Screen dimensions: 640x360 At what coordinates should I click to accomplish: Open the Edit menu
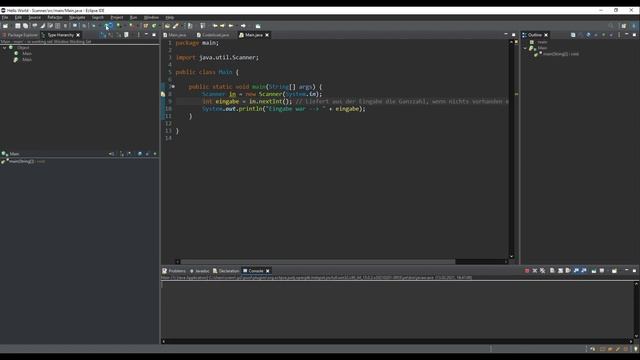18,18
